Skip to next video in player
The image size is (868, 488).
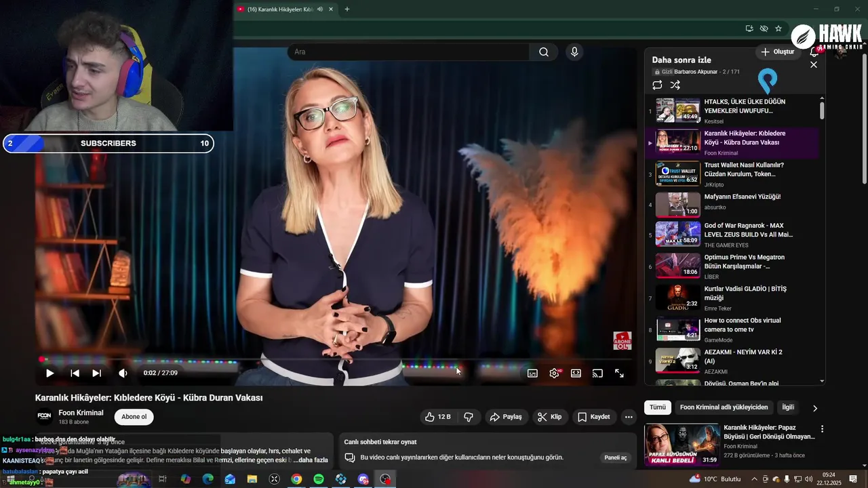coord(96,373)
